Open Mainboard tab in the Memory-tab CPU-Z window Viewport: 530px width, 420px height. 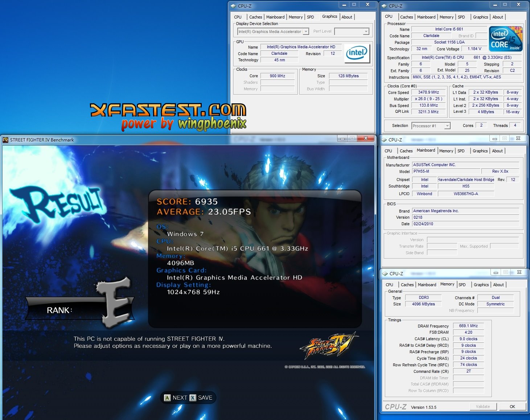427,285
